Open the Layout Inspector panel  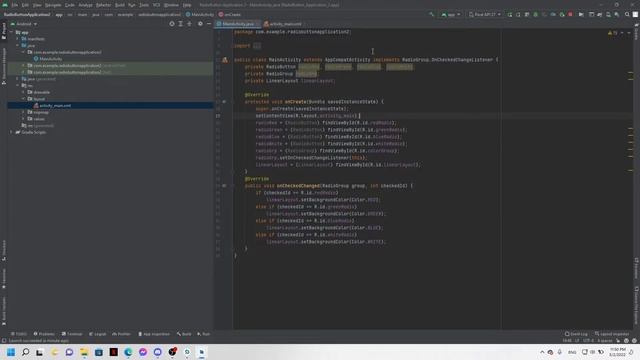(x=612, y=334)
